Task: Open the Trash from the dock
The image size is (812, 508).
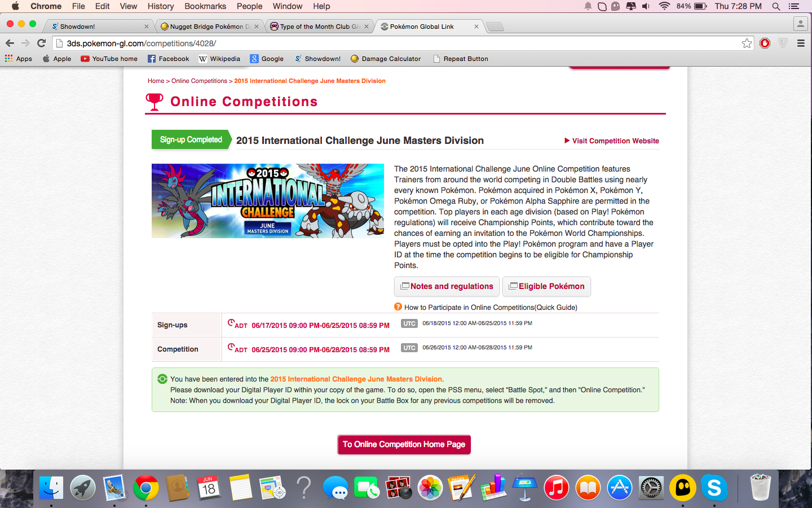Action: click(x=760, y=488)
